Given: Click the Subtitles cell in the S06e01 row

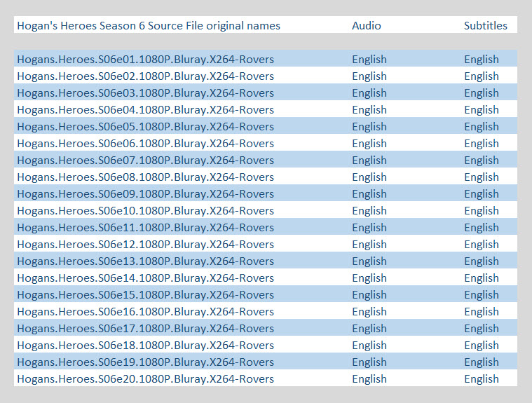Looking at the screenshot, I should 482,60.
